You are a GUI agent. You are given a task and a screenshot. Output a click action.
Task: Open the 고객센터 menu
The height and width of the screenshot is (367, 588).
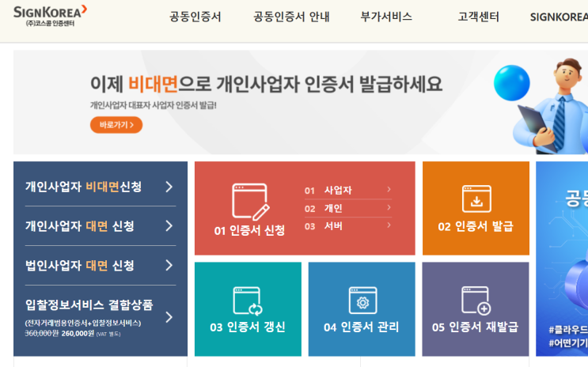point(479,17)
